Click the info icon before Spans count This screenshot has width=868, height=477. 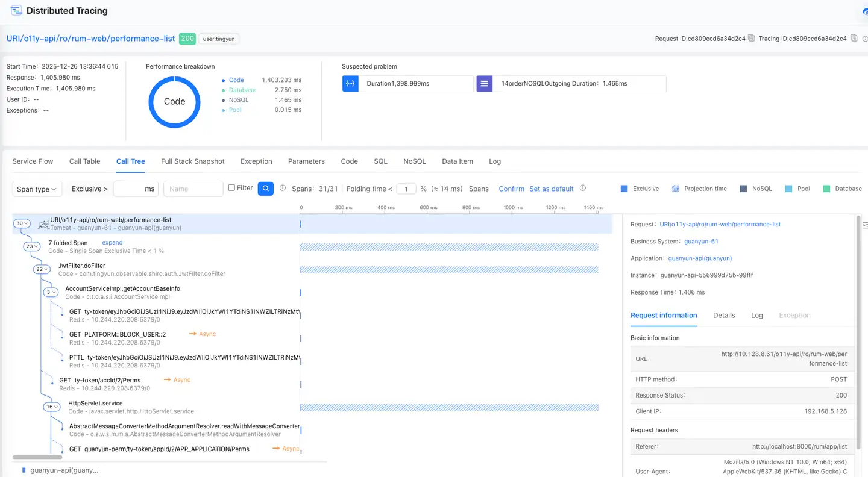click(x=283, y=189)
